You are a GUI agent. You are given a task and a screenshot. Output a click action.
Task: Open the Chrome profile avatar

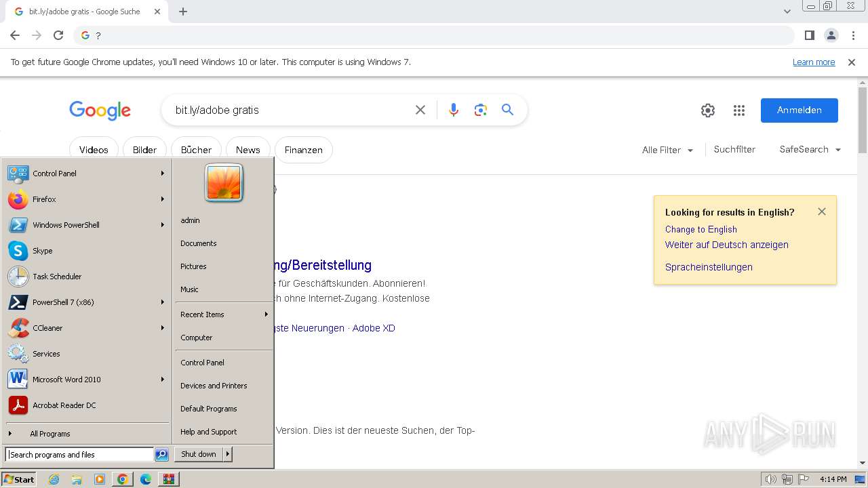point(831,35)
